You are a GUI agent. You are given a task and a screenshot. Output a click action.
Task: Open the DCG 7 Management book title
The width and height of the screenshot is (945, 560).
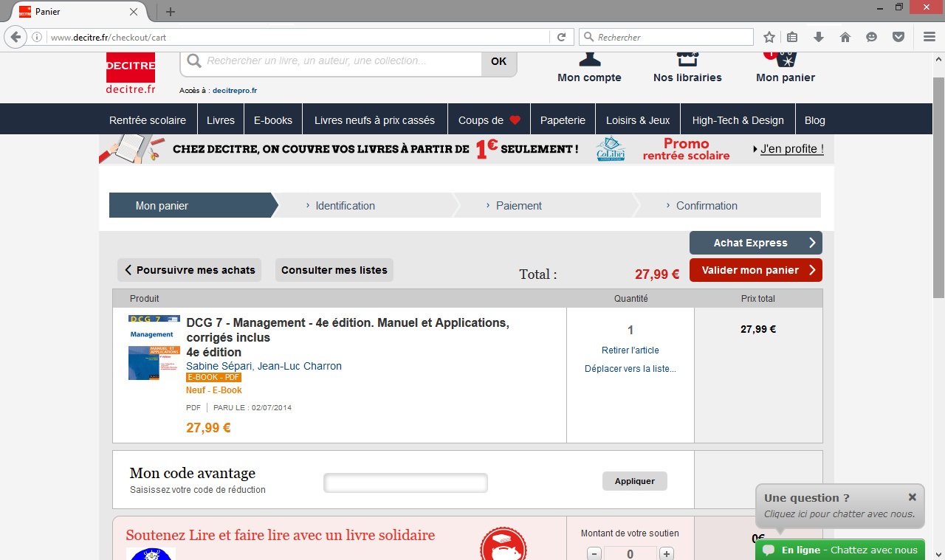pyautogui.click(x=348, y=337)
